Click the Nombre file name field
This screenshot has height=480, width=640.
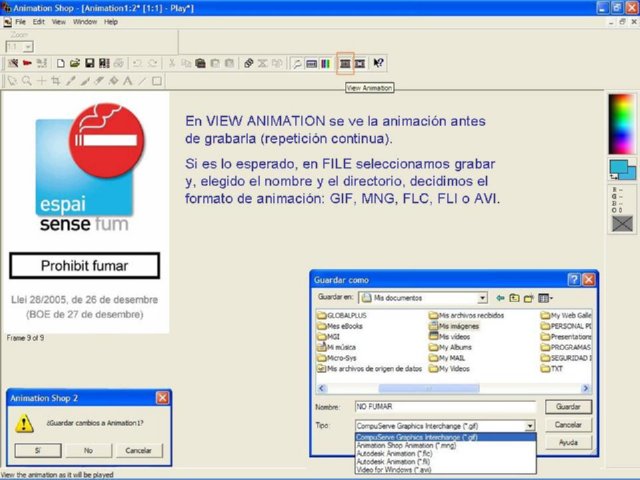click(445, 407)
